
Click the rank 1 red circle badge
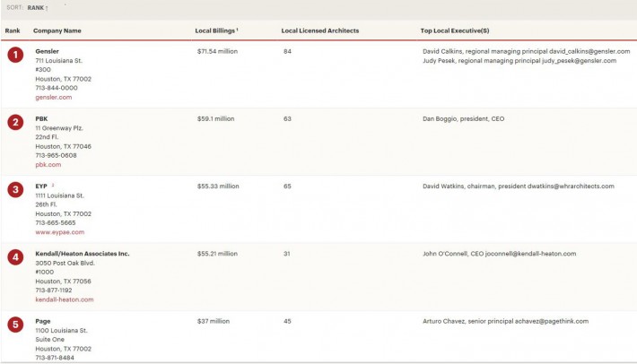point(14,55)
